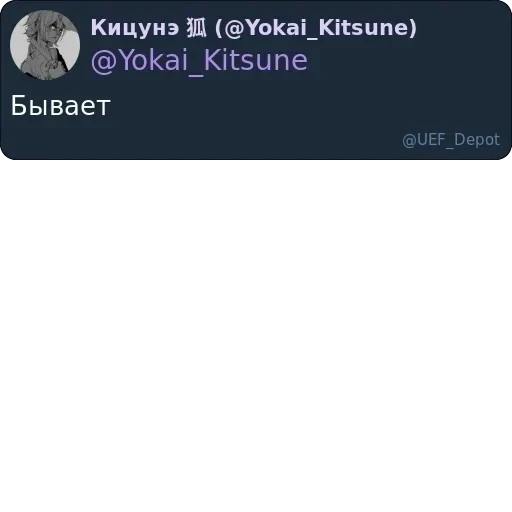The image size is (512, 512).
Task: Click the word Kitsune in the purple handle
Action: [x=256, y=60]
